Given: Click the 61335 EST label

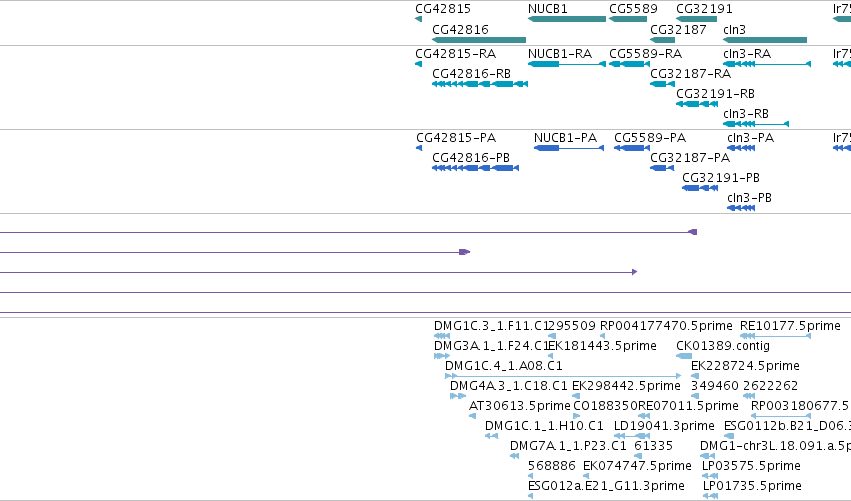Looking at the screenshot, I should (653, 446).
